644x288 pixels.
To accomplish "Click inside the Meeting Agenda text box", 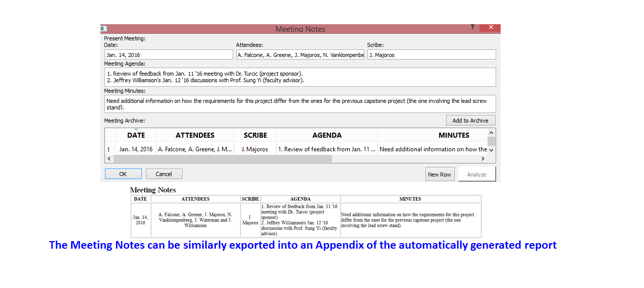I will (x=300, y=77).
